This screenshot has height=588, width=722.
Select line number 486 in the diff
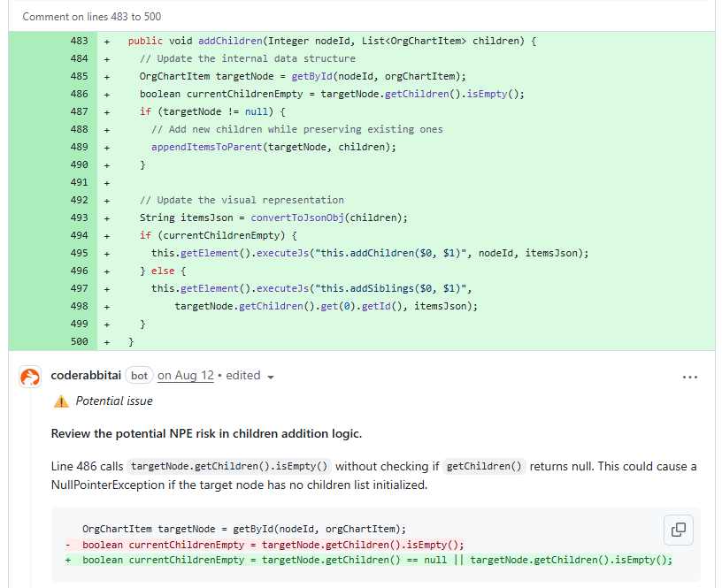coord(79,94)
